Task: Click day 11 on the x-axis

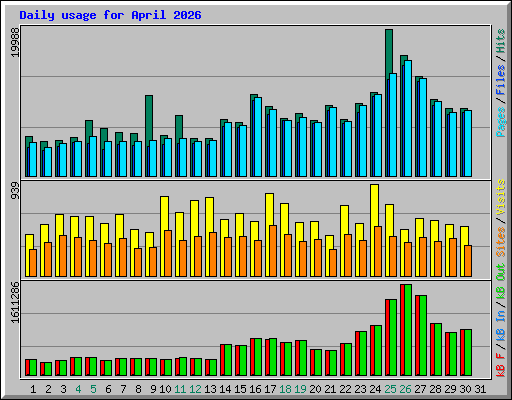Action: pyautogui.click(x=180, y=389)
